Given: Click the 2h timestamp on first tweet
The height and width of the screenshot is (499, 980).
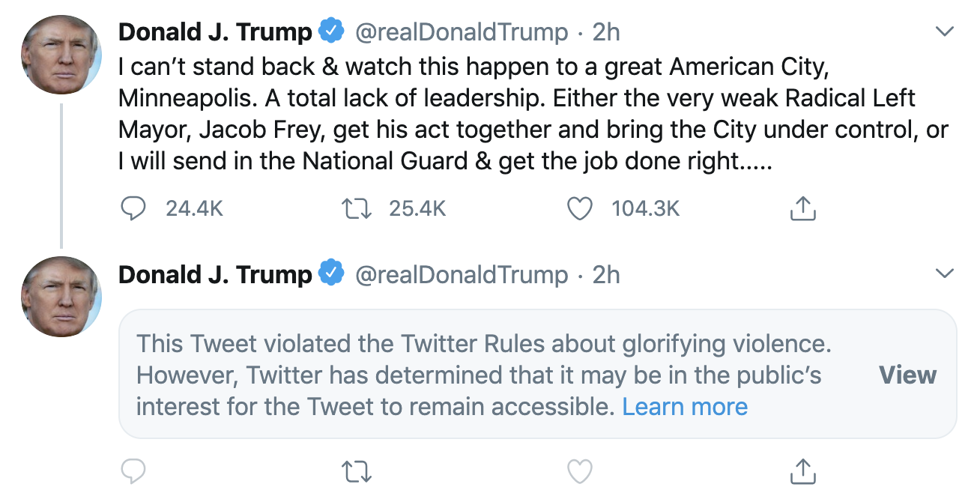Looking at the screenshot, I should click(606, 32).
